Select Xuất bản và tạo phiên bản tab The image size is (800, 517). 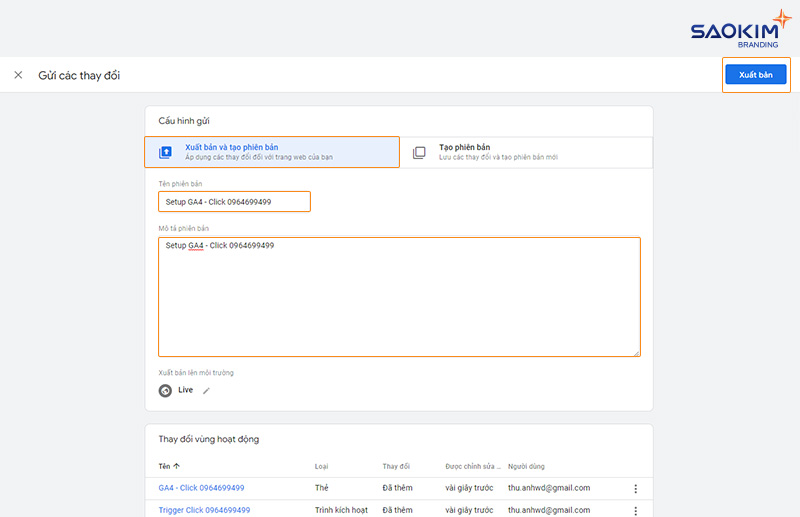(x=272, y=152)
